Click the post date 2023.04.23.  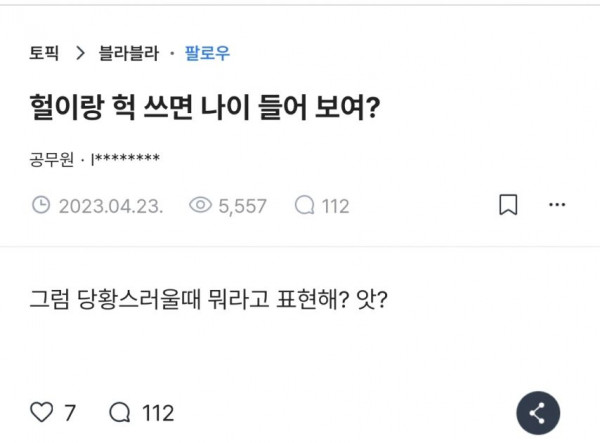tap(111, 206)
